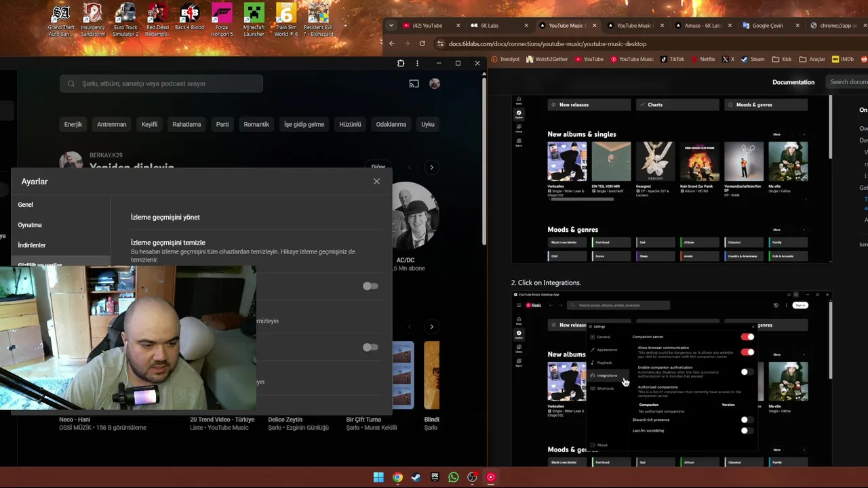Image resolution: width=868 pixels, height=488 pixels.
Task: Open Watch2Gether bookmark
Action: pyautogui.click(x=547, y=59)
